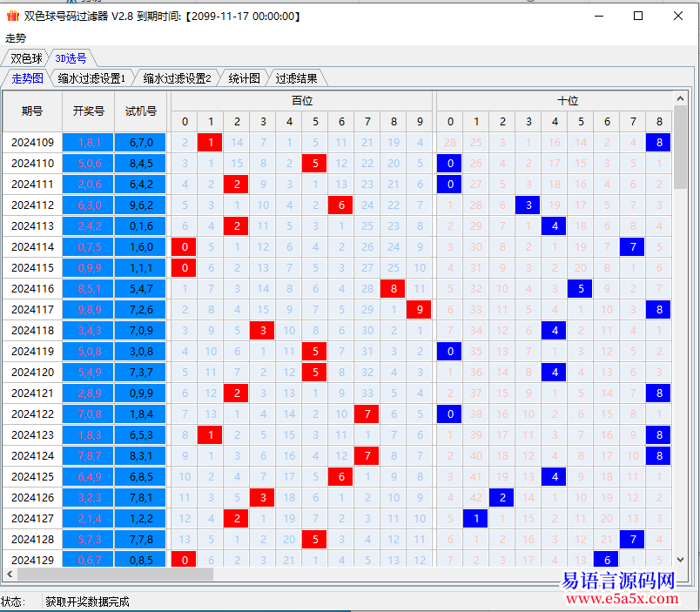Select period 2024117 cell
The image size is (700, 612).
click(x=32, y=310)
